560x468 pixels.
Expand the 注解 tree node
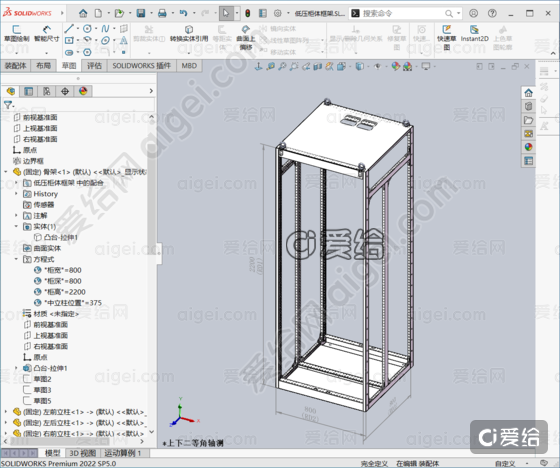pos(16,215)
